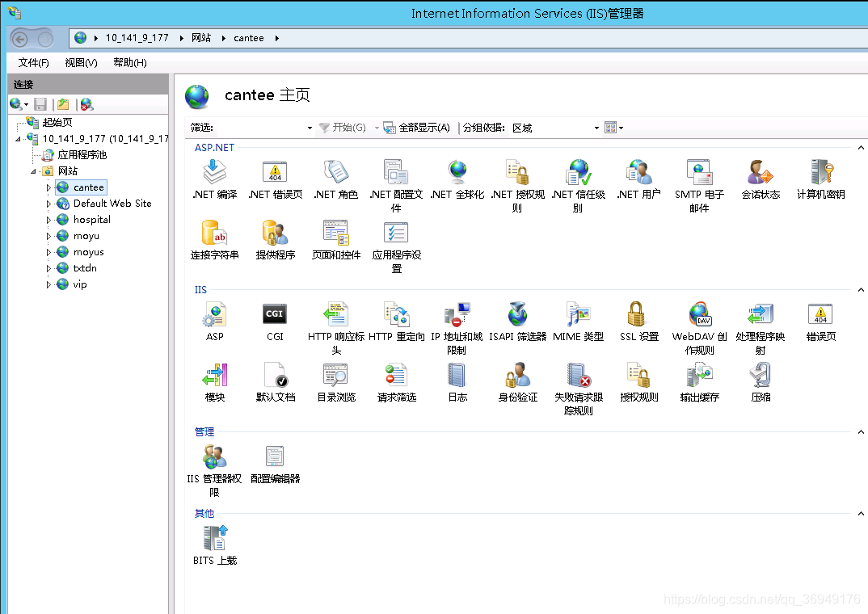868x614 pixels.
Task: Open IIS 授权规则 feature
Action: point(638,381)
